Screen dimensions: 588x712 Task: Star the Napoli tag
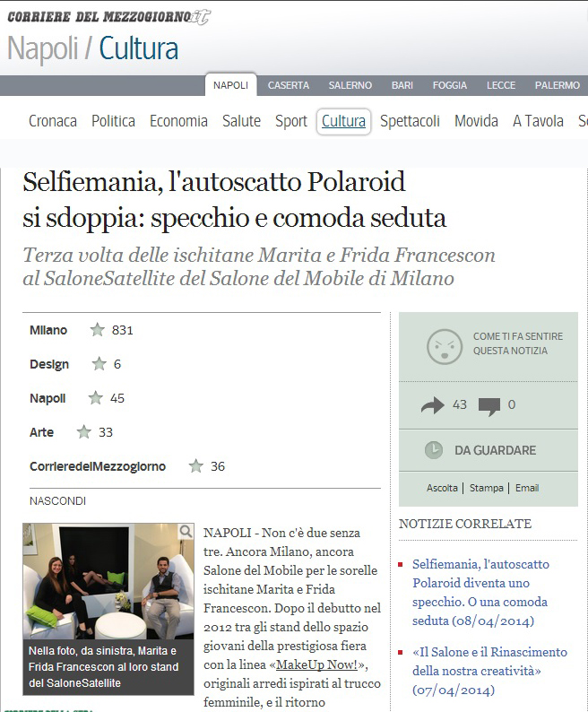95,398
